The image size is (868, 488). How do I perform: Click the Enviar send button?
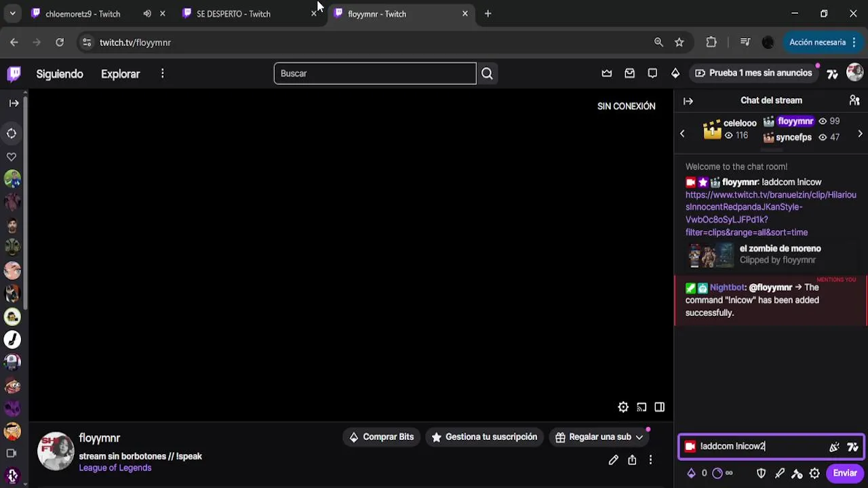845,473
